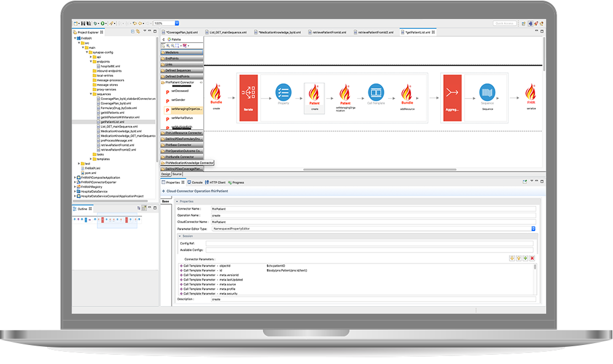Click the move parameter up arrow icon

519,258
